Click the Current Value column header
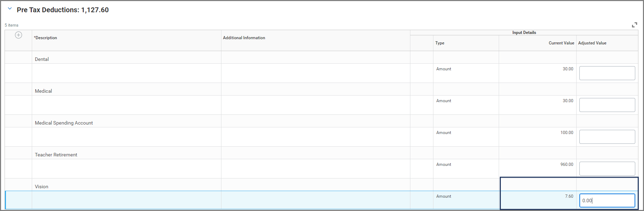 561,43
